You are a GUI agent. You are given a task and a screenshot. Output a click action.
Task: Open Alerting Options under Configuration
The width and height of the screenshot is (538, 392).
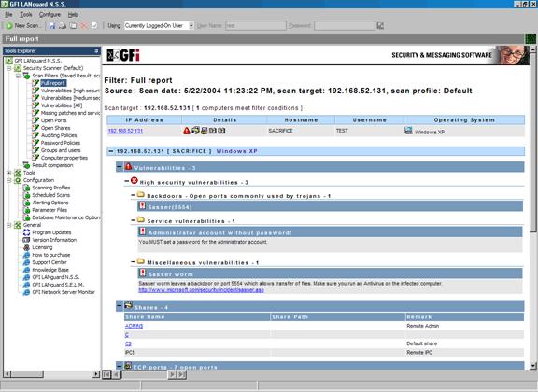pos(50,203)
